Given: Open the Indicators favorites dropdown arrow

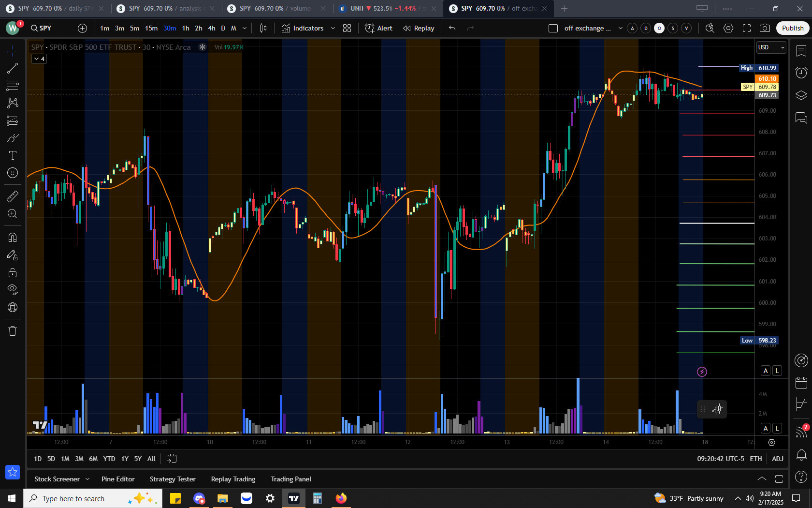Looking at the screenshot, I should pyautogui.click(x=333, y=28).
